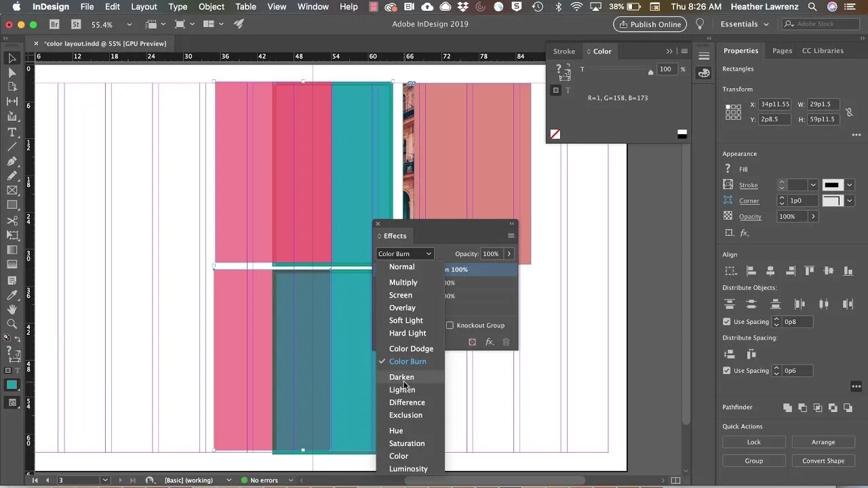
Task: Click the Group quick action button
Action: pyautogui.click(x=753, y=461)
